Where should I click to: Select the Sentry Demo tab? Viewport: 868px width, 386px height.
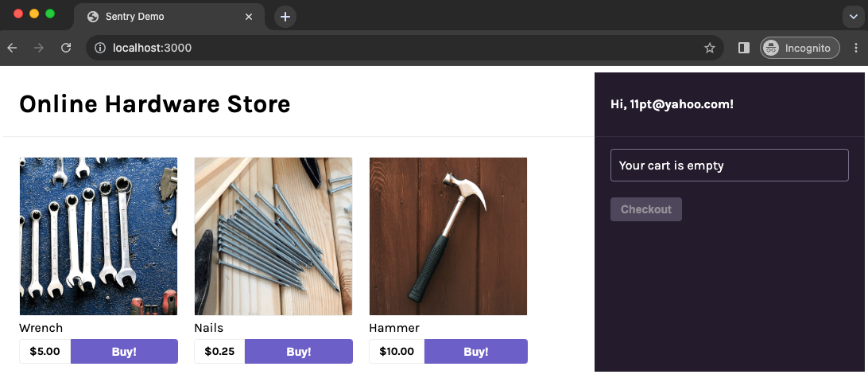159,17
